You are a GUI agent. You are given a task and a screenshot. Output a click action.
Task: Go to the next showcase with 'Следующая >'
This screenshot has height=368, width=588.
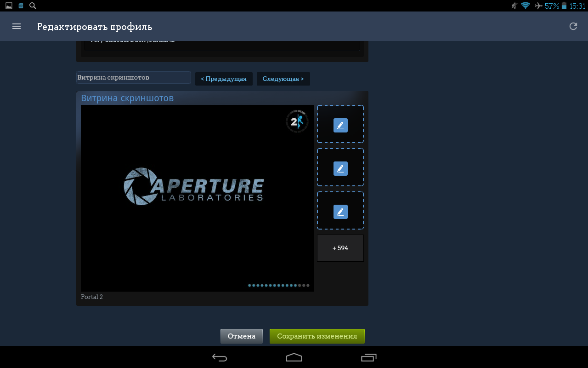tap(283, 79)
